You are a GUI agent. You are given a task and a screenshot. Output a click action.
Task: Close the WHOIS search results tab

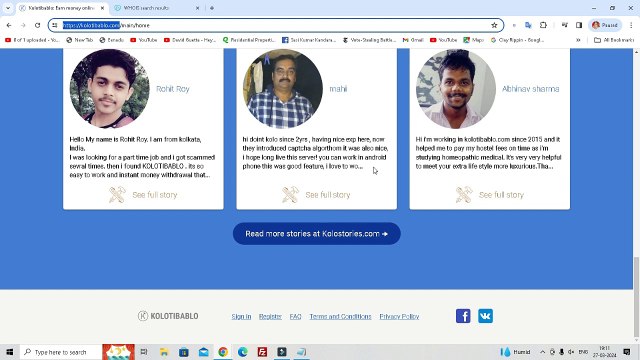click(198, 8)
